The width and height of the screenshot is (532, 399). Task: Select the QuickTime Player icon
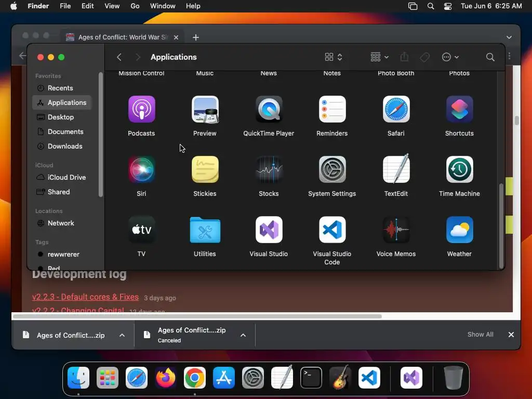tap(269, 109)
